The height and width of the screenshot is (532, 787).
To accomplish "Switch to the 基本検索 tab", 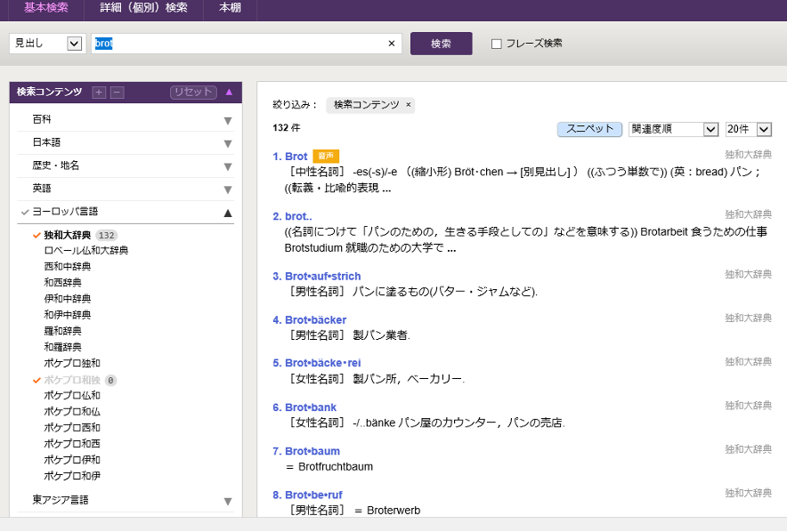I will (45, 7).
